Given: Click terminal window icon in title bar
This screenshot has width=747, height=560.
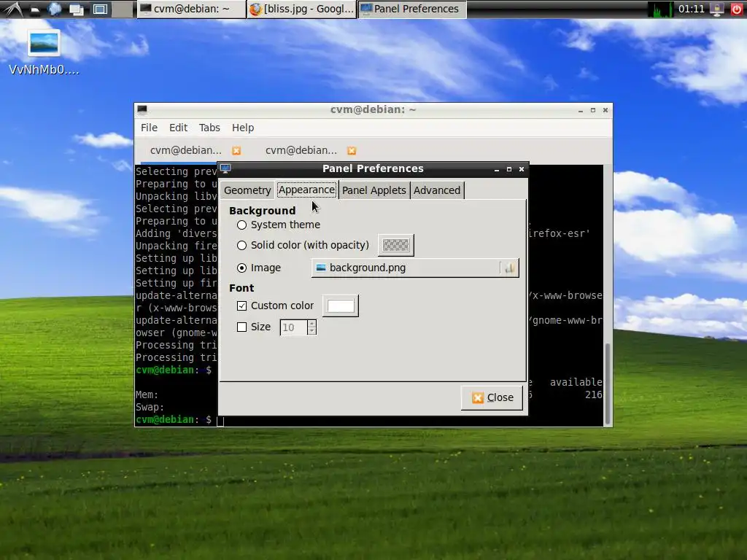Looking at the screenshot, I should [142, 109].
